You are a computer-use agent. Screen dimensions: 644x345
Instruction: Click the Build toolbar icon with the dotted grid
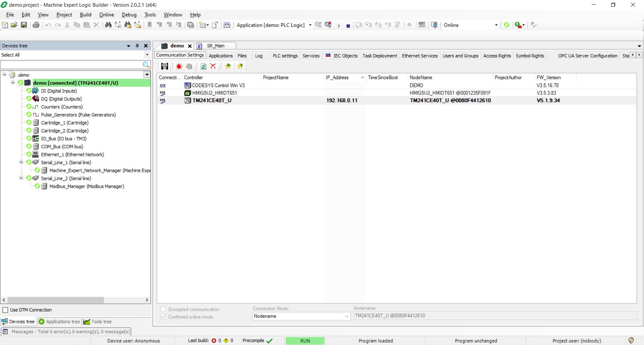click(x=227, y=25)
